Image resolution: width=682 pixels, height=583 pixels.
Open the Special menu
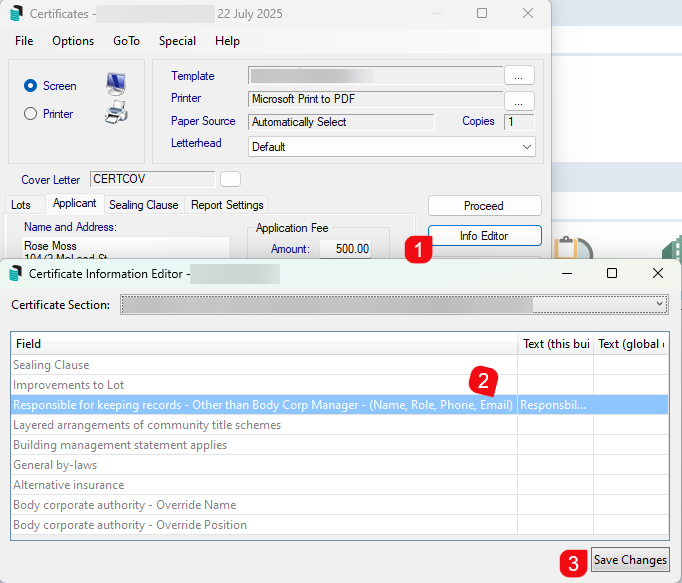(177, 41)
